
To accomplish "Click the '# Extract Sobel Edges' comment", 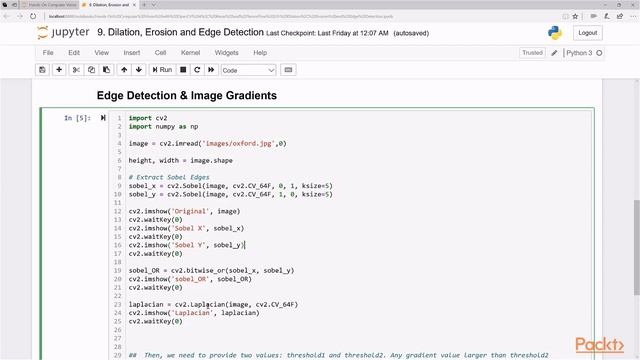I will point(169,177).
